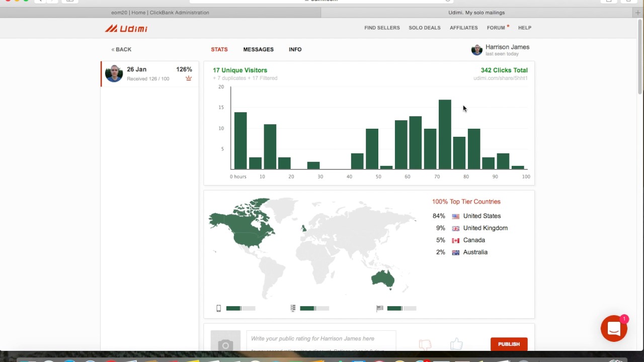644x362 pixels.
Task: Click 'Australia' country label
Action: (475, 252)
